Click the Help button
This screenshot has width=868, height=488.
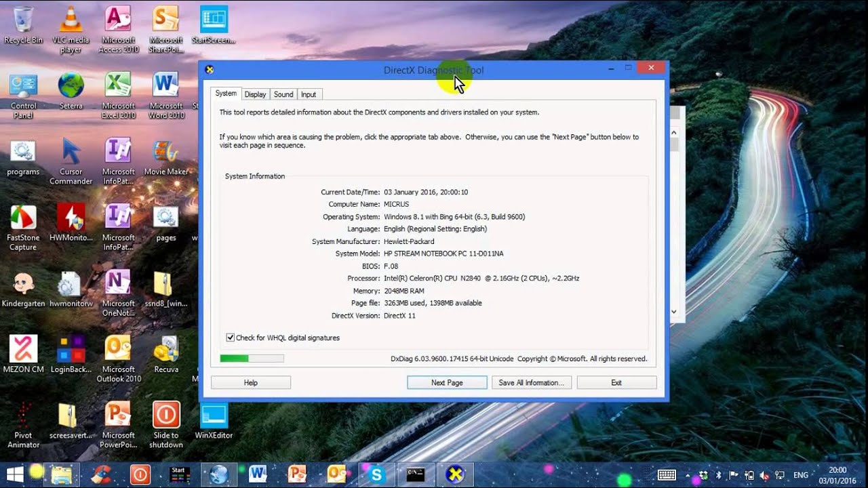pyautogui.click(x=251, y=383)
